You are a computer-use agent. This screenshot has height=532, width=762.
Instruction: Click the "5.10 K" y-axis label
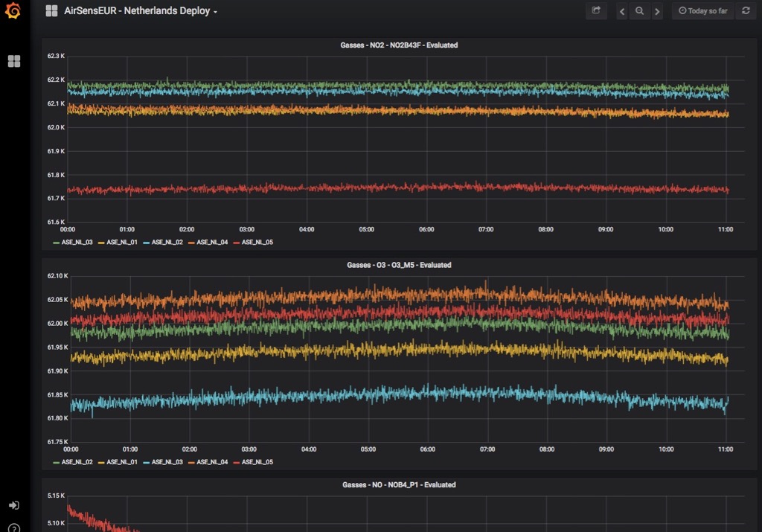click(x=56, y=523)
